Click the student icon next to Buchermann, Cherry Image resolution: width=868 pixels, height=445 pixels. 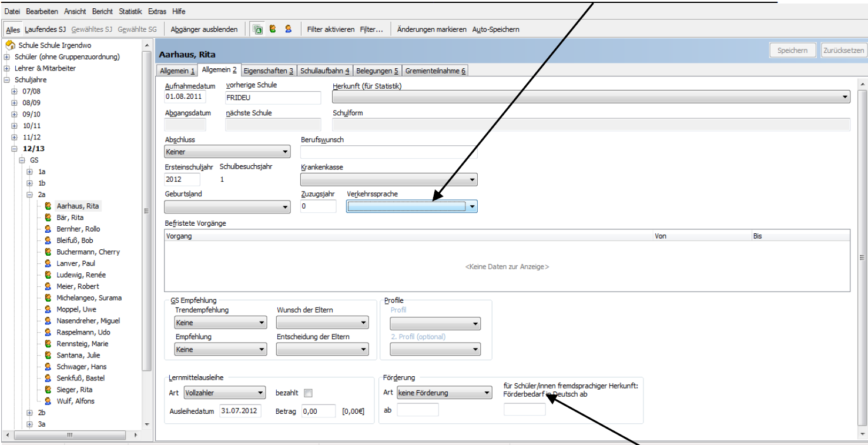pos(48,252)
